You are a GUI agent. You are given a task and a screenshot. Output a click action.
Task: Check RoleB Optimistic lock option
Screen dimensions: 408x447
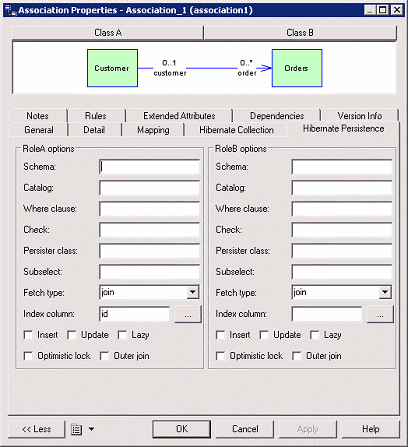(220, 356)
